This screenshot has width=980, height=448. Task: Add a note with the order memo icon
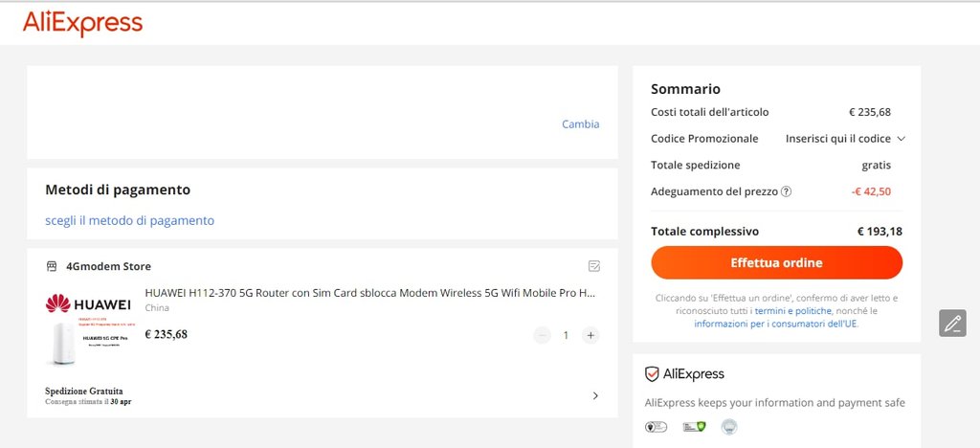coord(594,267)
